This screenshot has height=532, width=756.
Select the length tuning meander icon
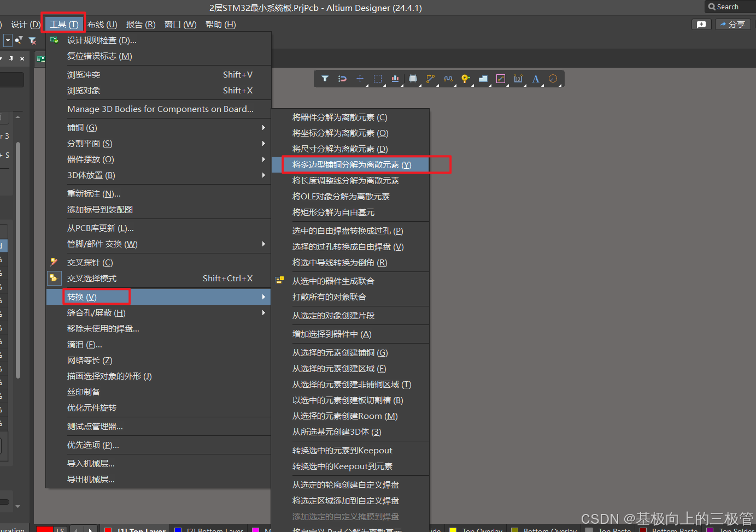point(448,79)
